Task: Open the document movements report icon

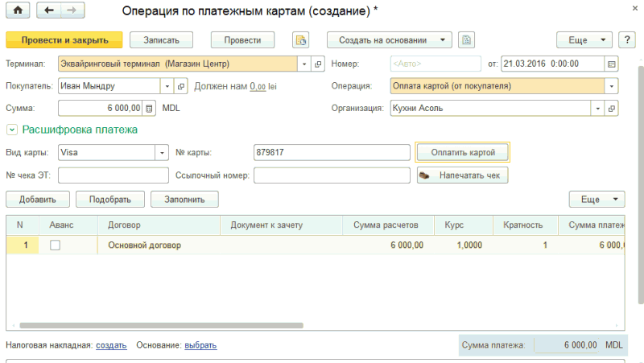Action: pos(301,39)
